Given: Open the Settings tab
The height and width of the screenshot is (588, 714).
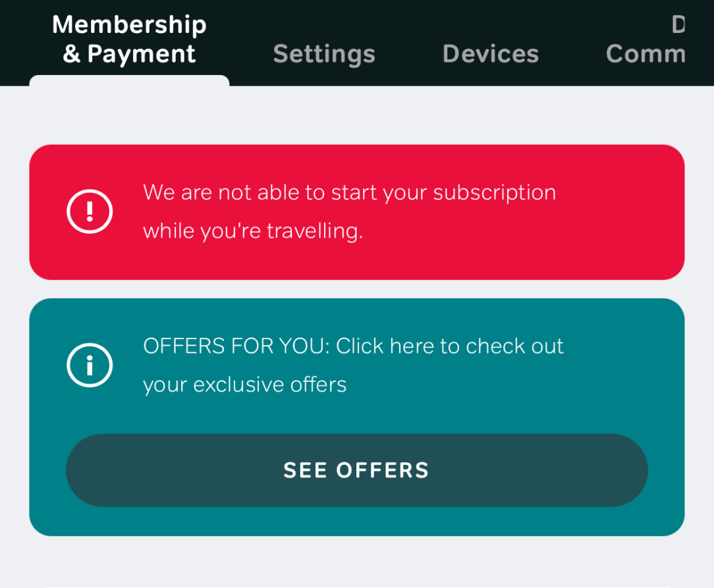Looking at the screenshot, I should click(324, 54).
